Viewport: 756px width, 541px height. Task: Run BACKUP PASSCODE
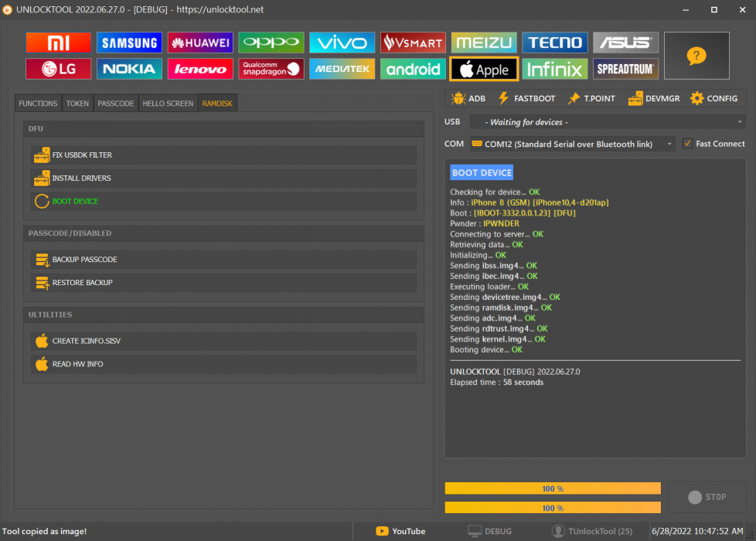(x=223, y=260)
